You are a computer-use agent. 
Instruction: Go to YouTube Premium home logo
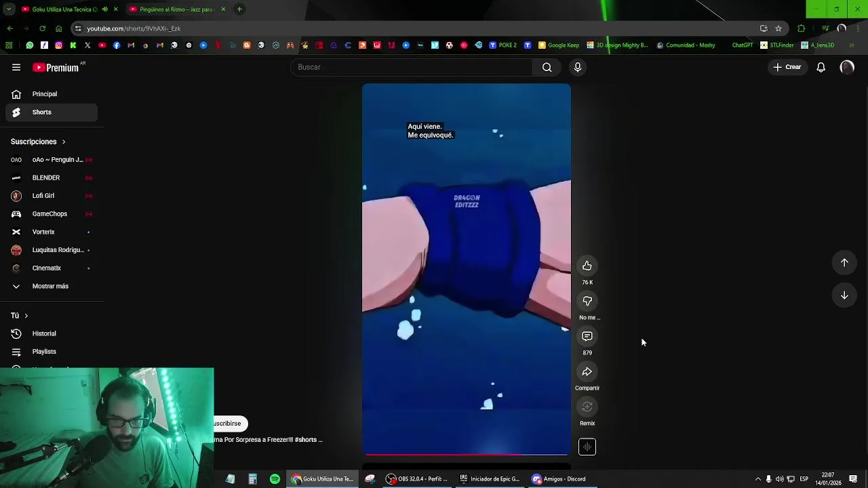coord(56,67)
